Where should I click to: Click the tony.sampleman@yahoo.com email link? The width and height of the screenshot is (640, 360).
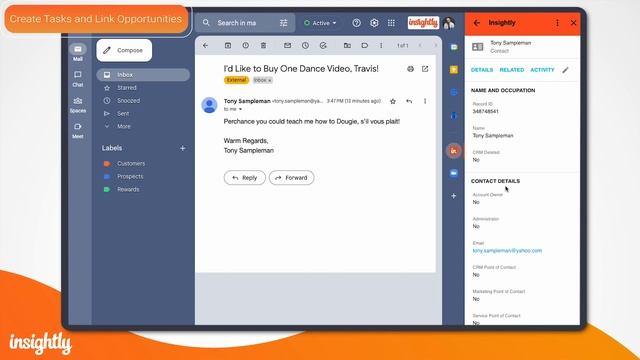507,251
